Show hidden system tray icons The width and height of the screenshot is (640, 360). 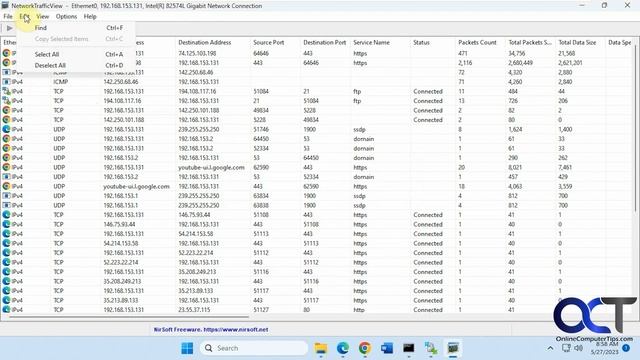click(550, 348)
